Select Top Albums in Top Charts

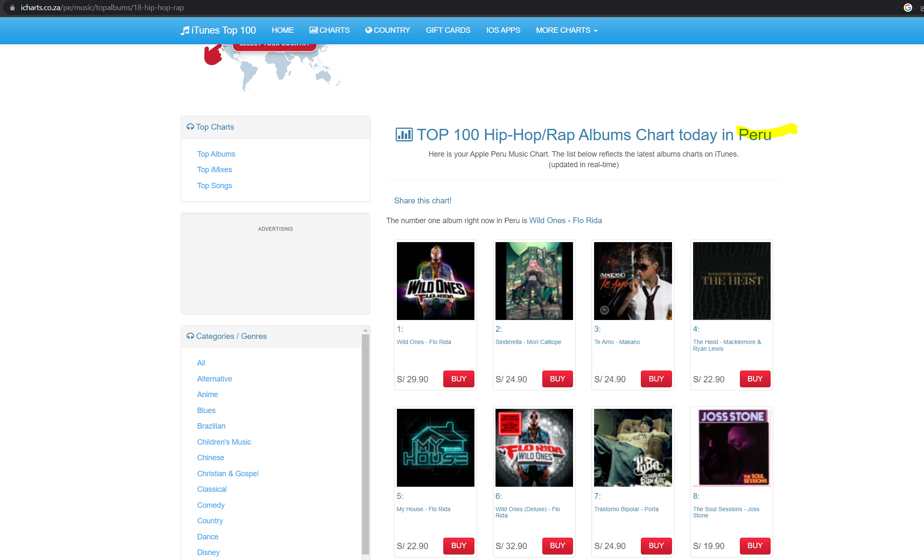click(x=216, y=154)
